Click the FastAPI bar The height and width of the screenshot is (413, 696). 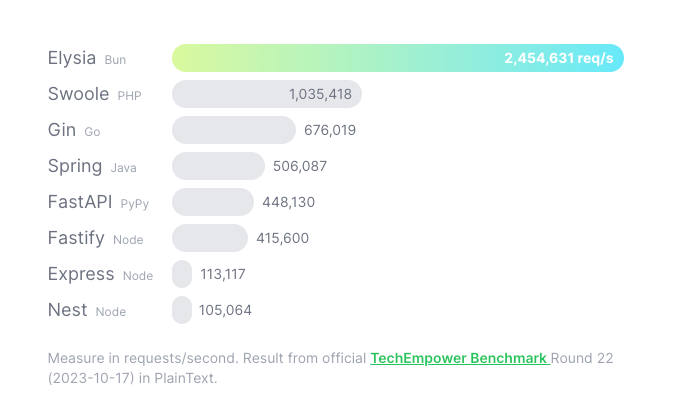(x=213, y=202)
